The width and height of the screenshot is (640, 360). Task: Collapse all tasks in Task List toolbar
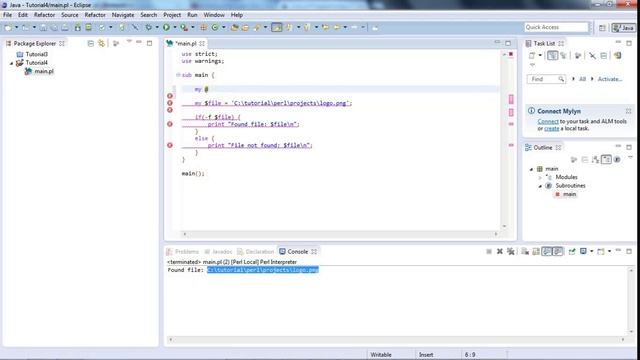(604, 56)
